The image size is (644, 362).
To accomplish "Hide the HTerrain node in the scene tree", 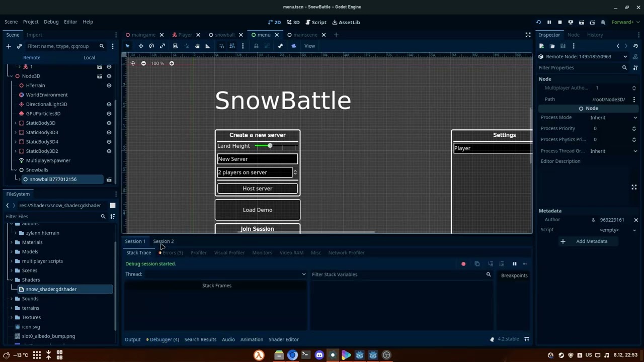I will [x=109, y=85].
